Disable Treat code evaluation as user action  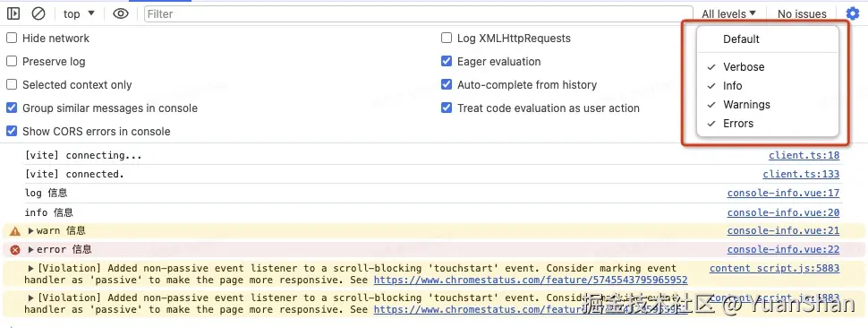[447, 108]
